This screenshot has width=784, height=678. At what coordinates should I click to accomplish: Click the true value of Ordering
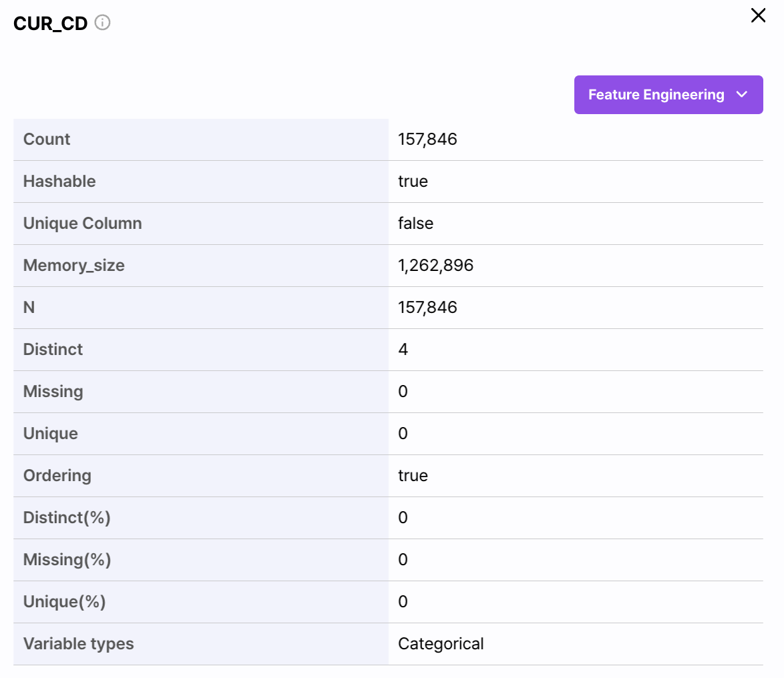413,476
